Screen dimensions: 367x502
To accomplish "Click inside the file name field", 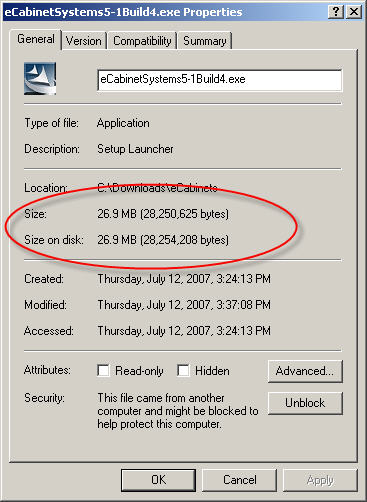I will [220, 80].
